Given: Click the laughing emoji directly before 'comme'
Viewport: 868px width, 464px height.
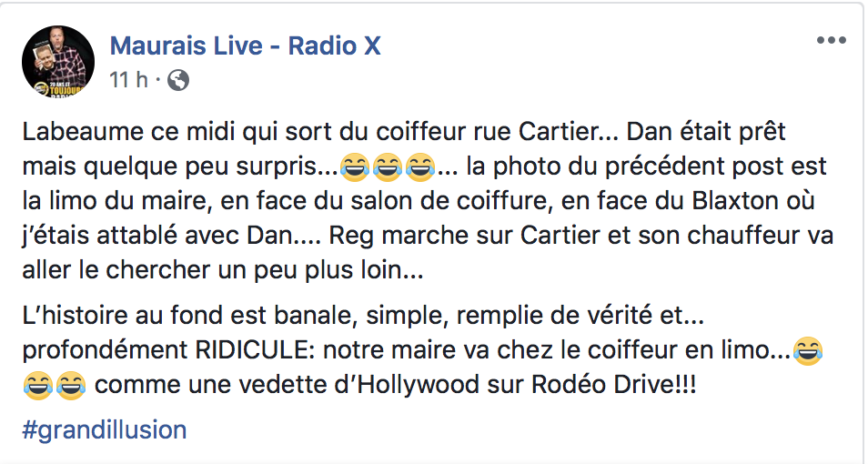Looking at the screenshot, I should (71, 386).
